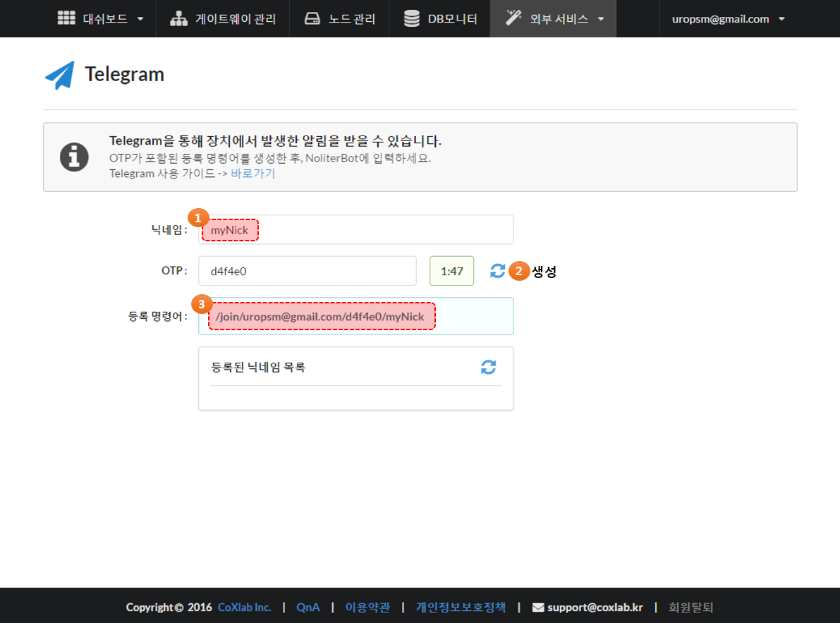This screenshot has height=623, width=840.
Task: Expand the 외부 서비스 dropdown arrow
Action: 601,19
